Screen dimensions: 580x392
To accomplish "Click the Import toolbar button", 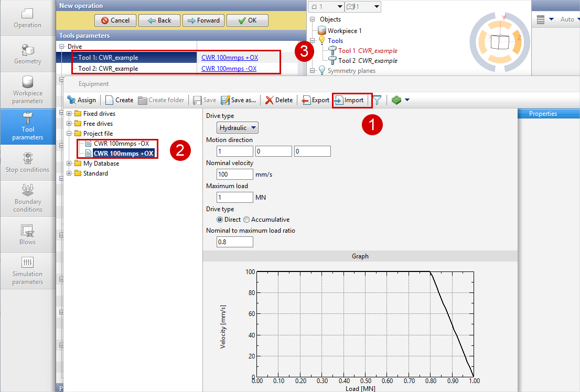I will point(349,100).
